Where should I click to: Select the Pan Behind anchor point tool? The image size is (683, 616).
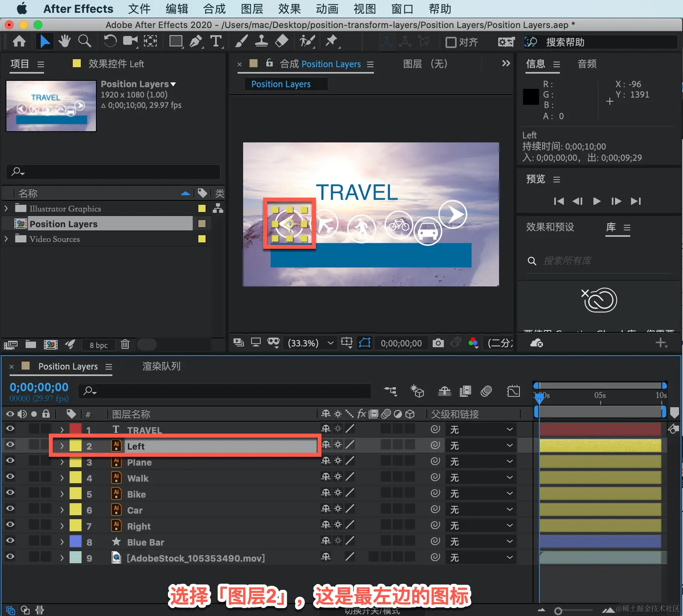point(150,41)
